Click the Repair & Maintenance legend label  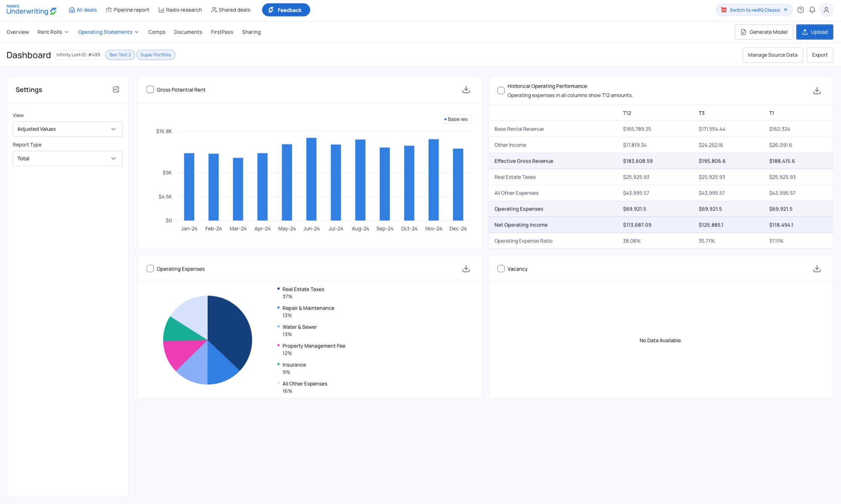(x=308, y=308)
